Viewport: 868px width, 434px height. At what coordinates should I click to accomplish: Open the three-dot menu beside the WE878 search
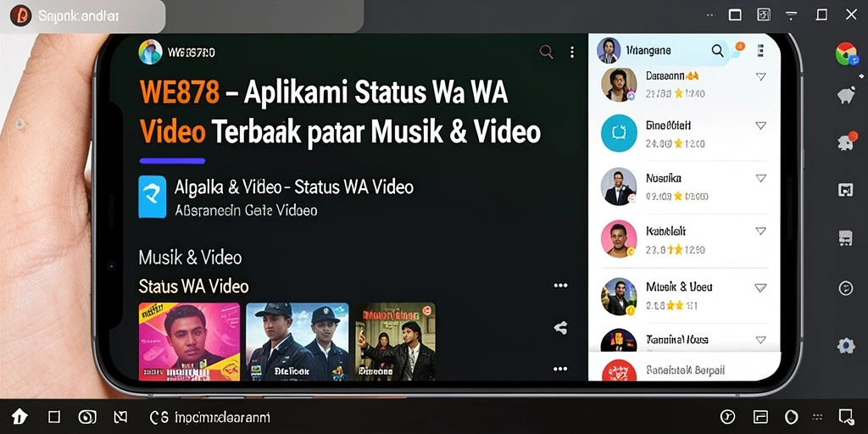click(572, 53)
